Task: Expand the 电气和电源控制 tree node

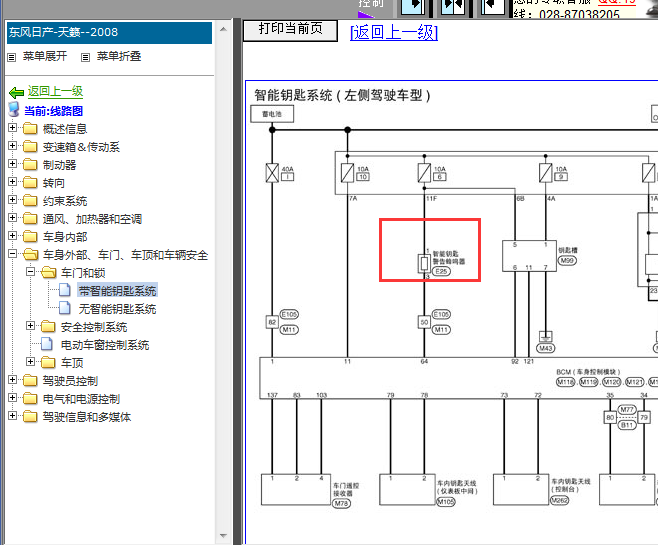Action: (13, 398)
